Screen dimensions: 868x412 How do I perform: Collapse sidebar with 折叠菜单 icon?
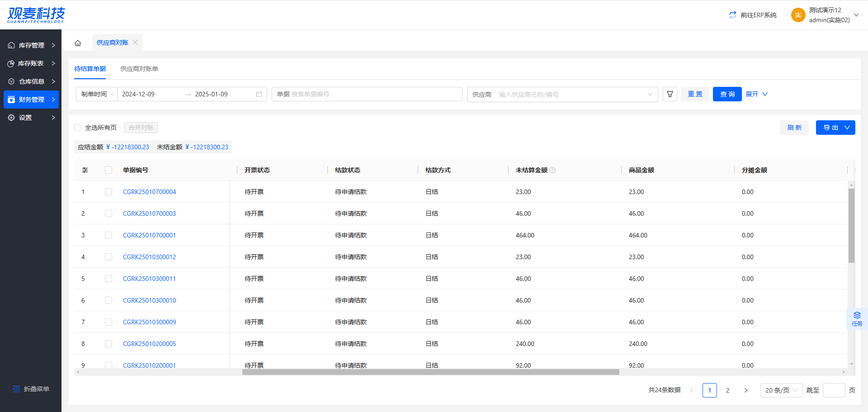click(x=16, y=389)
